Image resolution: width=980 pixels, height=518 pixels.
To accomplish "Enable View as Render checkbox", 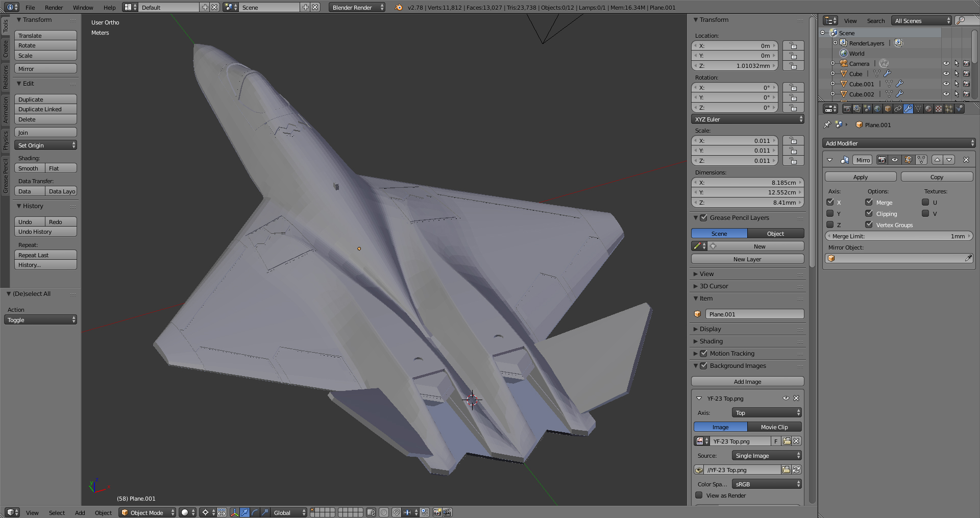I will click(x=699, y=495).
